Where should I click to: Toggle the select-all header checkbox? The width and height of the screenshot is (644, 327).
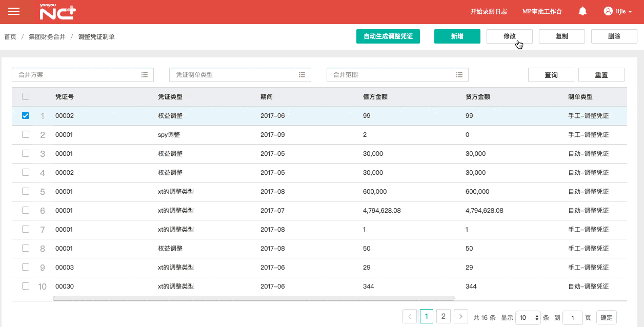pyautogui.click(x=26, y=96)
